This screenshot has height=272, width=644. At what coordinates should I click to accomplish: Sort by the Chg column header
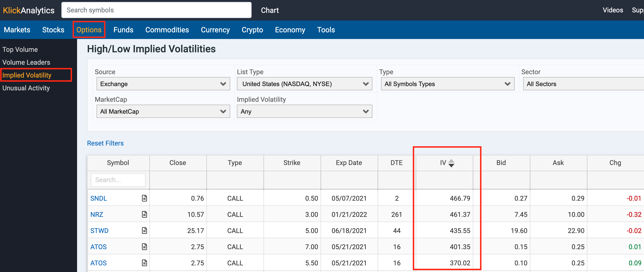click(x=615, y=163)
